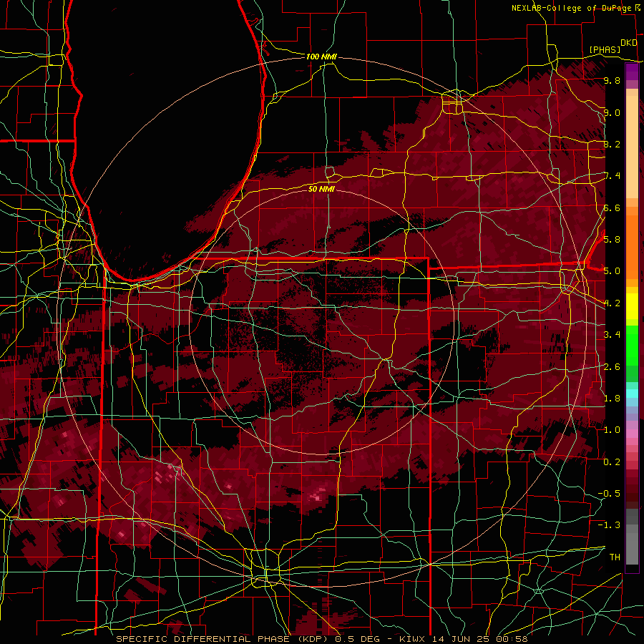The width and height of the screenshot is (644, 644).
Task: Click the 50 NMI range ring label
Action: pos(321,189)
